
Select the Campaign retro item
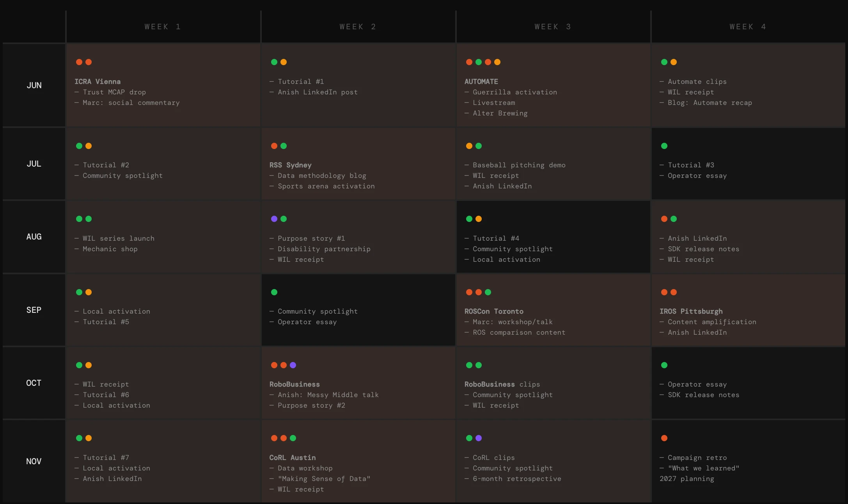pyautogui.click(x=693, y=458)
